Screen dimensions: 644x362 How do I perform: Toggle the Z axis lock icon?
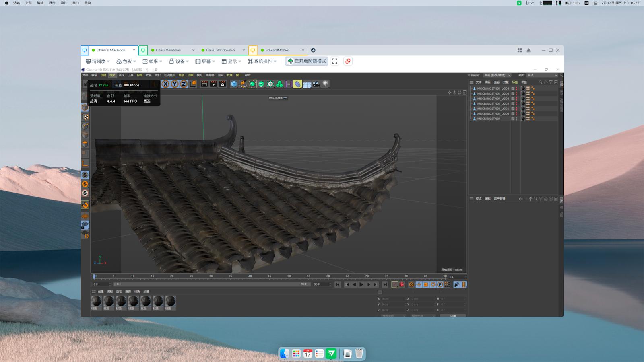pos(184,84)
